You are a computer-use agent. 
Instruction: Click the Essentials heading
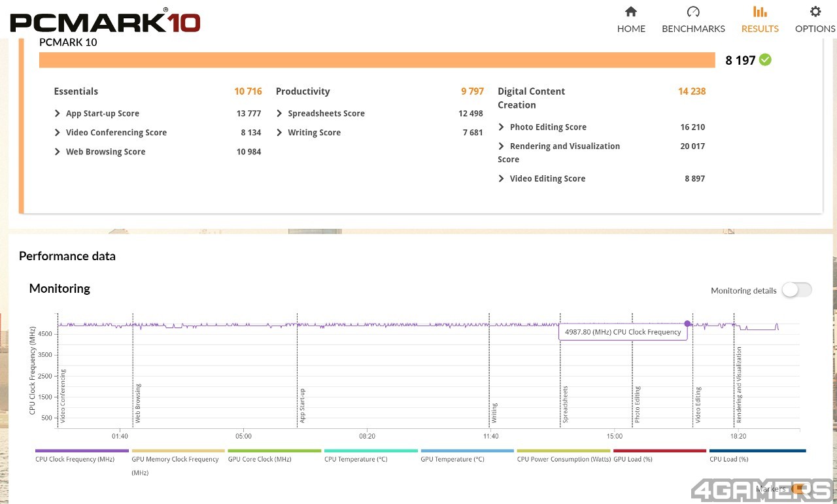pyautogui.click(x=76, y=92)
